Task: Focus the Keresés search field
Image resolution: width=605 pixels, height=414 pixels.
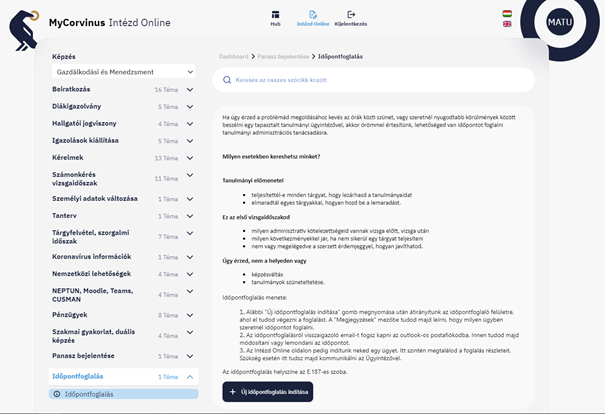Action: 373,80
